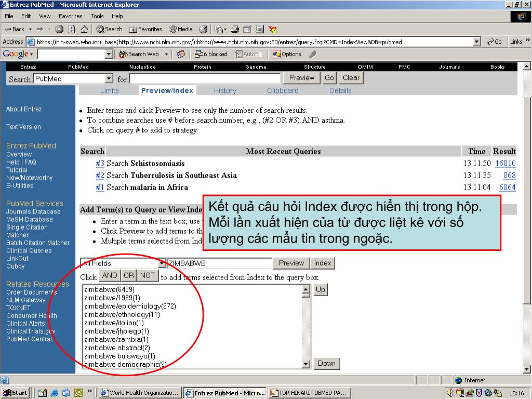Screen dimensions: 532x399
Task: Open the Tools menu
Action: click(97, 16)
